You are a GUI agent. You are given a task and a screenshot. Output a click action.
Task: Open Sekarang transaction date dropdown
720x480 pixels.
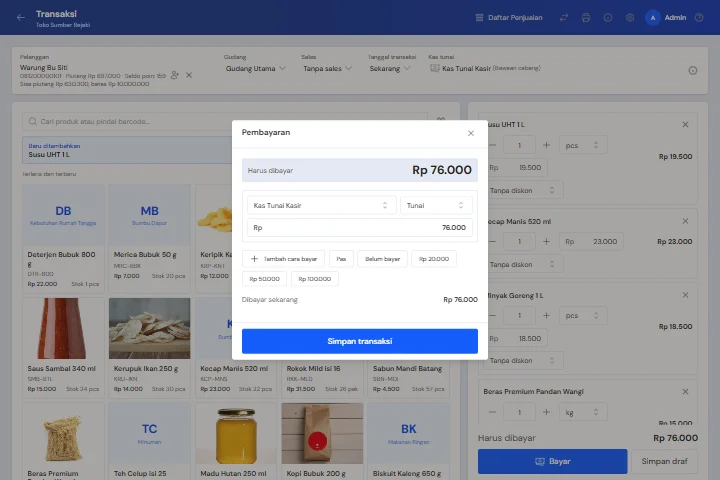[390, 68]
